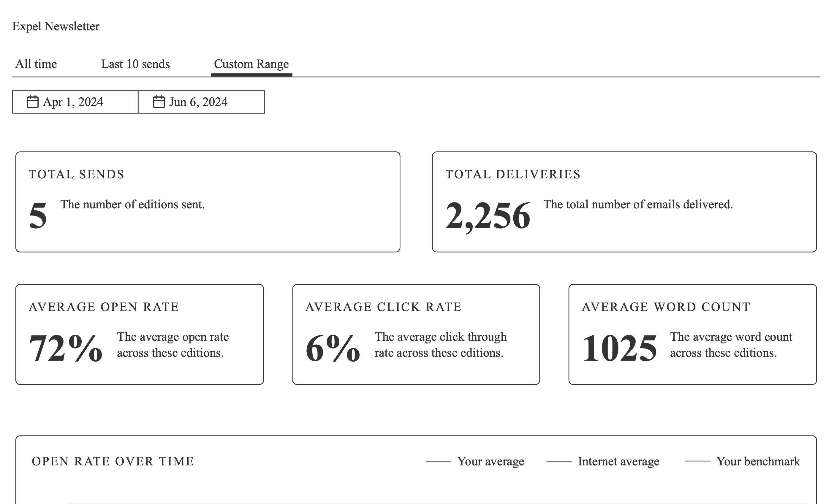Toggle the Your benchmark legend label

coord(758,462)
